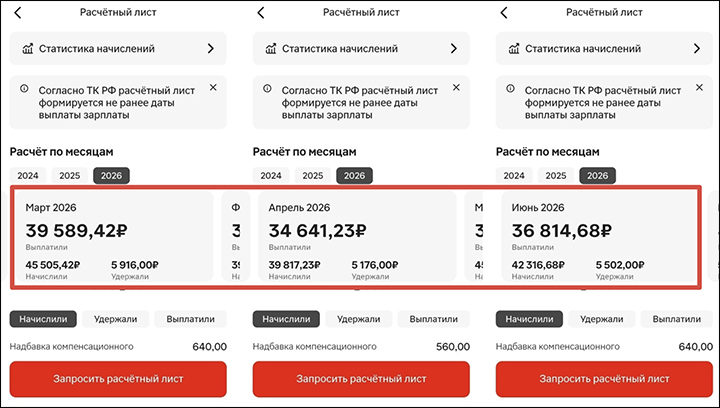Select year 2025 in middle screen
This screenshot has height=408, width=720.
pyautogui.click(x=313, y=175)
